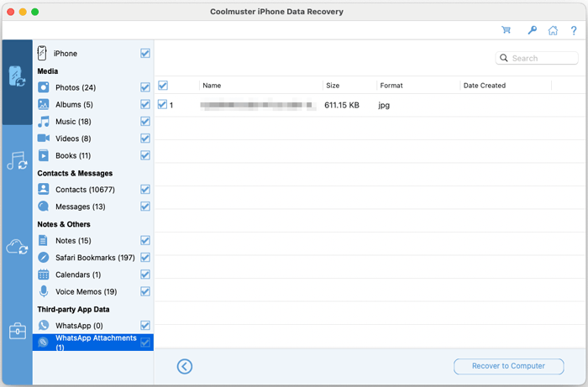Open the Albums (5) category
The height and width of the screenshot is (387, 588).
point(74,104)
